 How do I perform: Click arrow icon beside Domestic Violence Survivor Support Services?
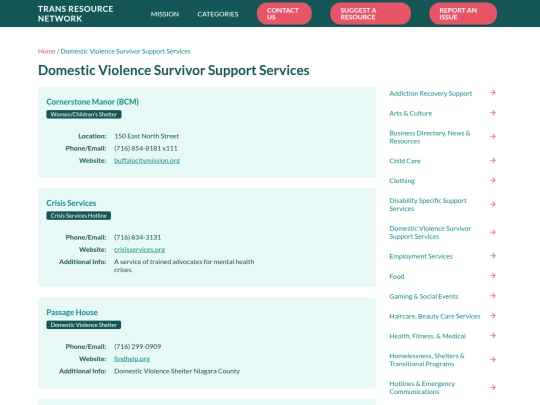[x=493, y=232]
